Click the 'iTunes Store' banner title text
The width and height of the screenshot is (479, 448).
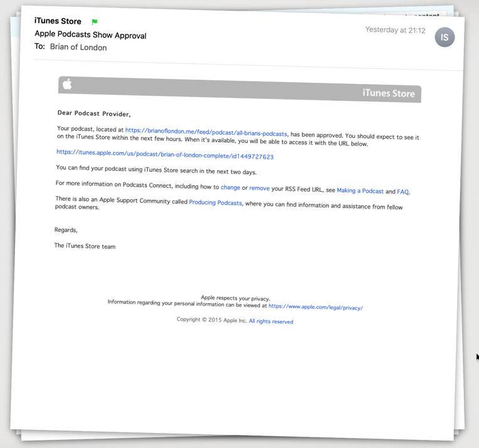[x=389, y=93]
